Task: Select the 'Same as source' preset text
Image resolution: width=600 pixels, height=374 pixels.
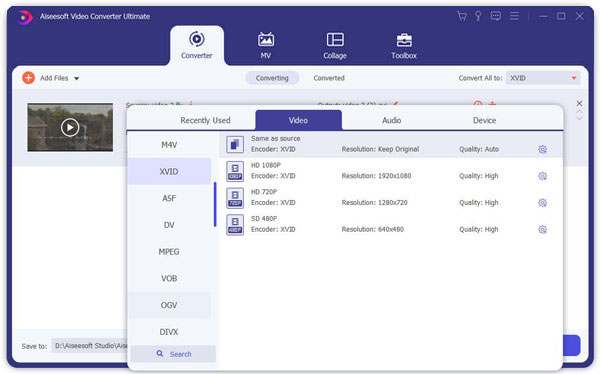Action: point(276,139)
